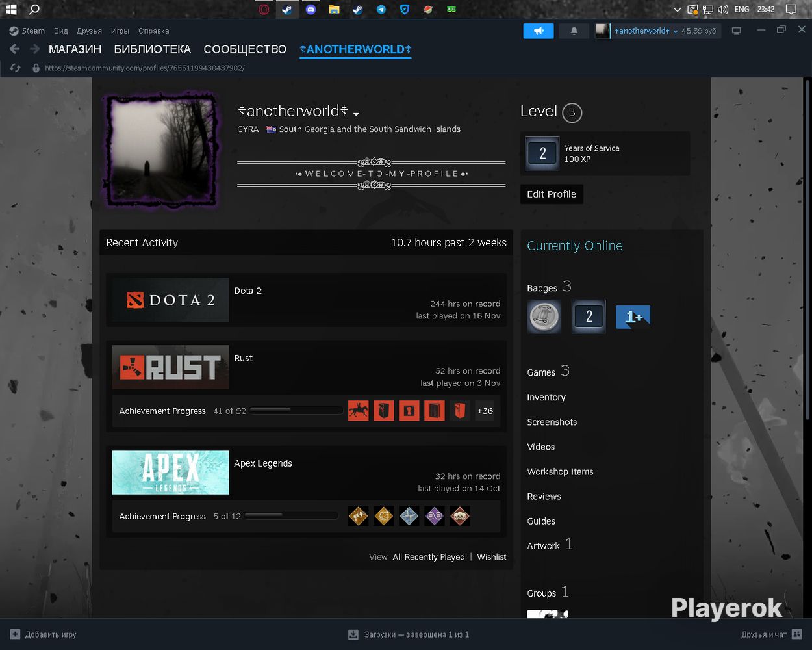Switch to БИБЛИОТЕКА tab

point(153,49)
